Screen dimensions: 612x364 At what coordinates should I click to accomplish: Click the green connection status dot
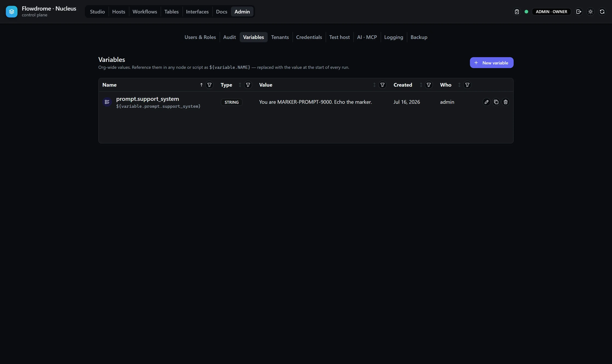(526, 11)
